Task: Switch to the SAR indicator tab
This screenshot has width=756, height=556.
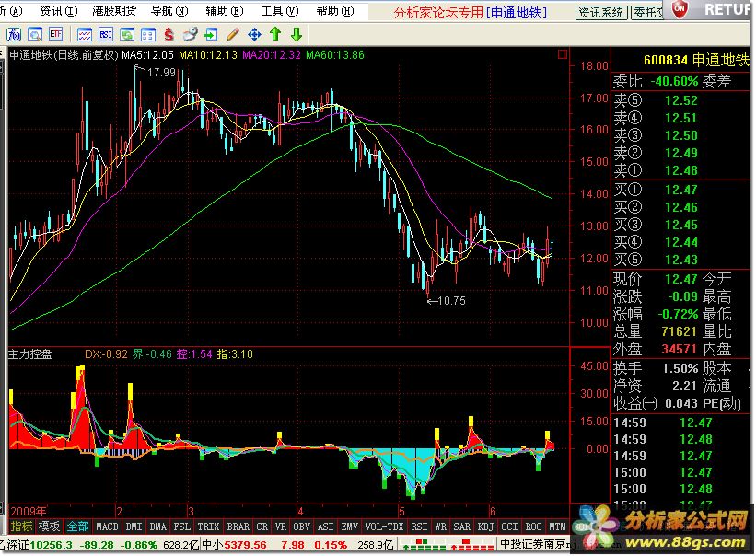Action: click(x=462, y=527)
